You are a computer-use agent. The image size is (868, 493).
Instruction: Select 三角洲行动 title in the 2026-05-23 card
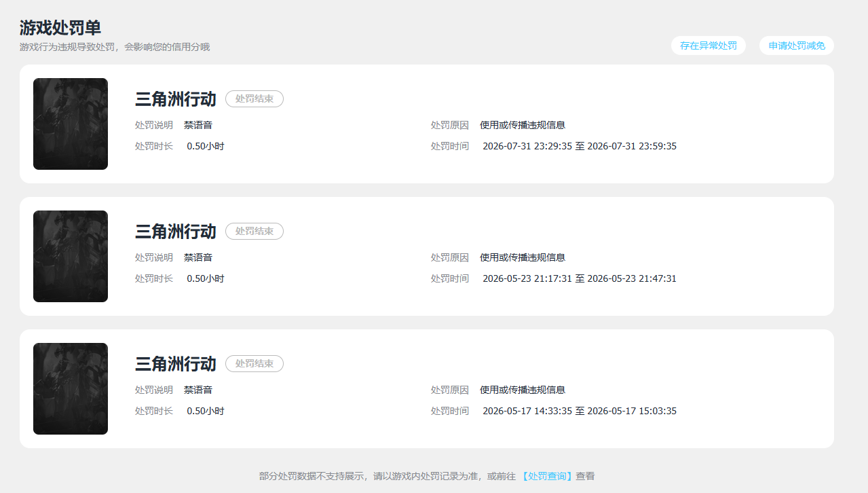(x=176, y=232)
